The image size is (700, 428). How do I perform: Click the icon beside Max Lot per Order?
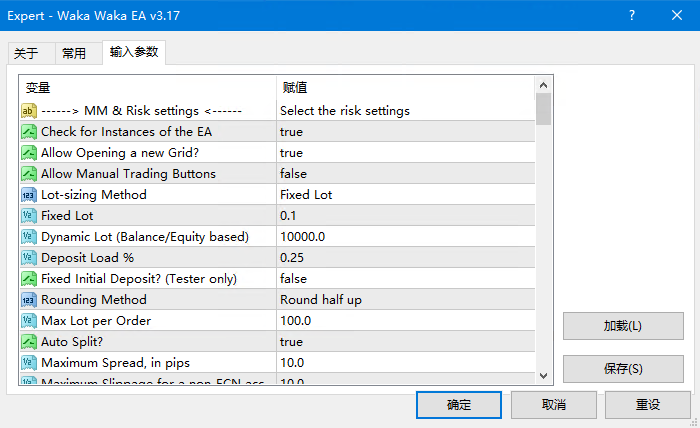[29, 320]
